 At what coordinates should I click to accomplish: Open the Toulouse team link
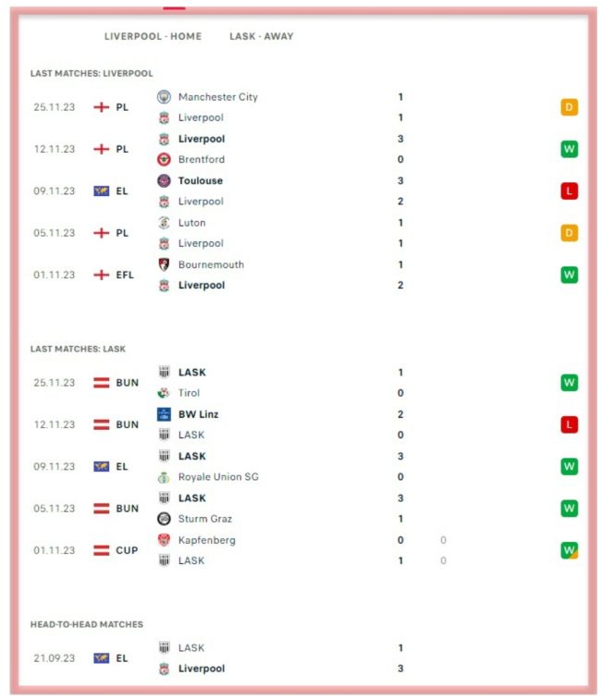pos(200,181)
